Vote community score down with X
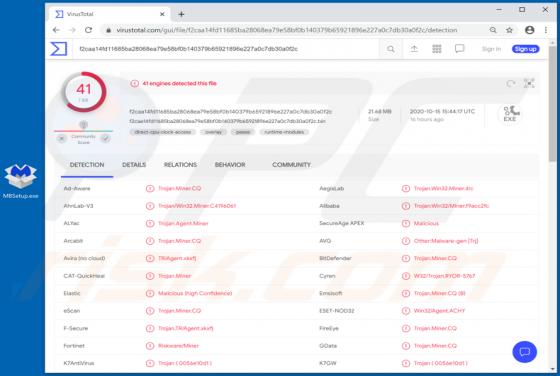 click(62, 138)
